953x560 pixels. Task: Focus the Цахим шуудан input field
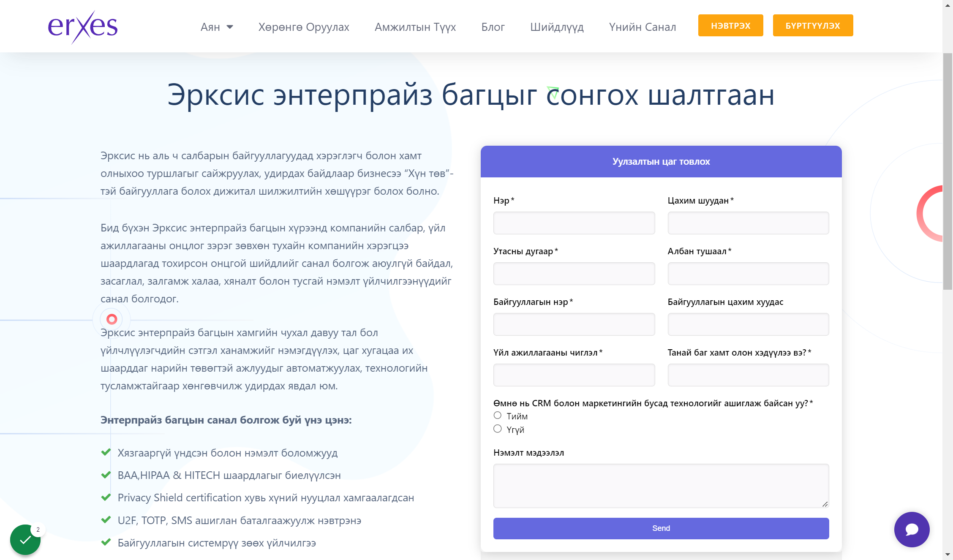point(748,223)
